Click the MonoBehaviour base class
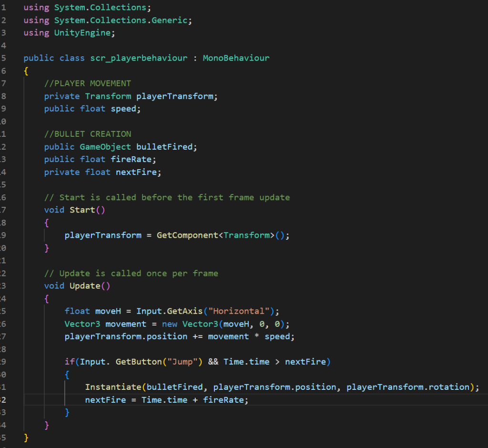 tap(236, 58)
